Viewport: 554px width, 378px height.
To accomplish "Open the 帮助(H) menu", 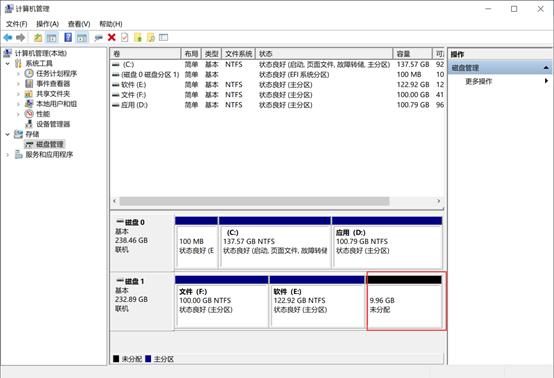I will [111, 24].
